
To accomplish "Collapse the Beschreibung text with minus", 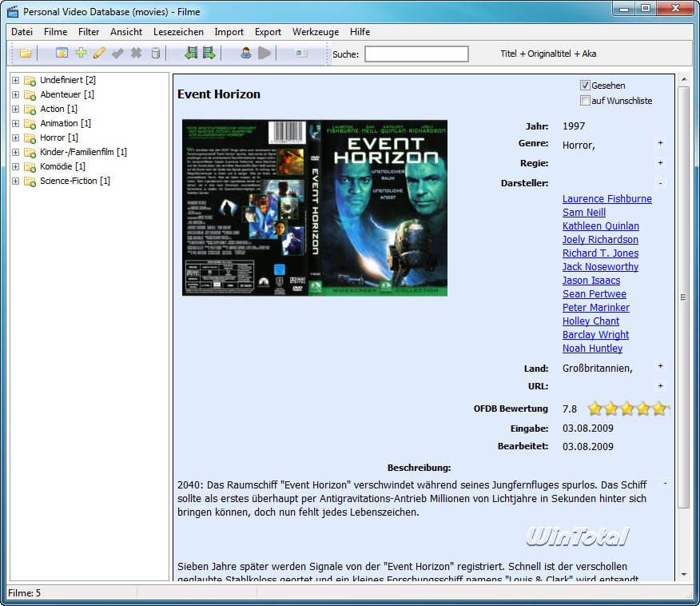I will [x=665, y=483].
